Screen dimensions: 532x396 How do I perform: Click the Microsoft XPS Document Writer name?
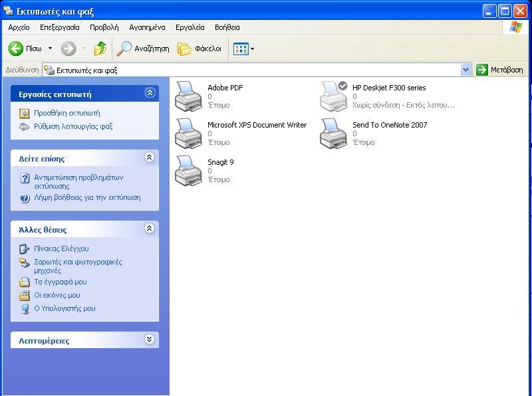pos(257,125)
